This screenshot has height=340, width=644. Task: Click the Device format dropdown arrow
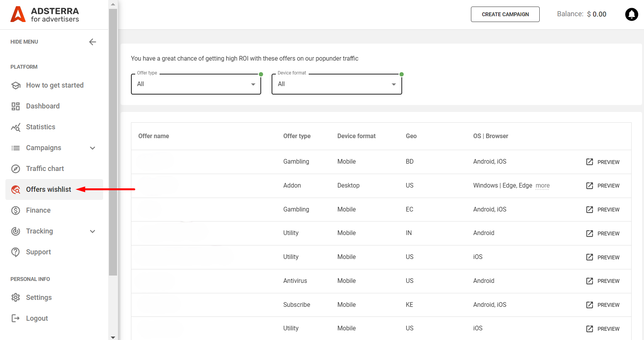[394, 85]
